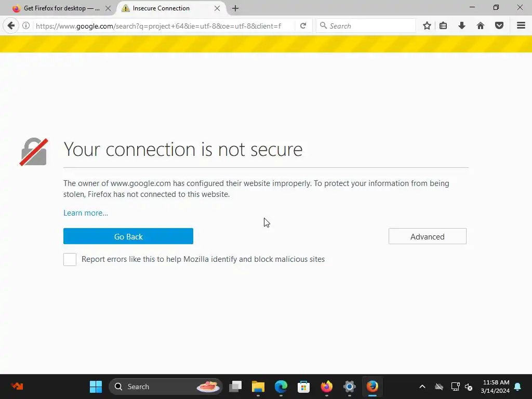Restore down the Firefox window
This screenshot has width=532, height=399.
pyautogui.click(x=496, y=7)
